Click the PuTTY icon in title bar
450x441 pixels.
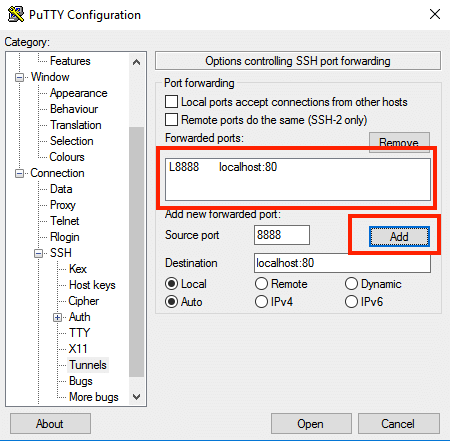point(16,15)
